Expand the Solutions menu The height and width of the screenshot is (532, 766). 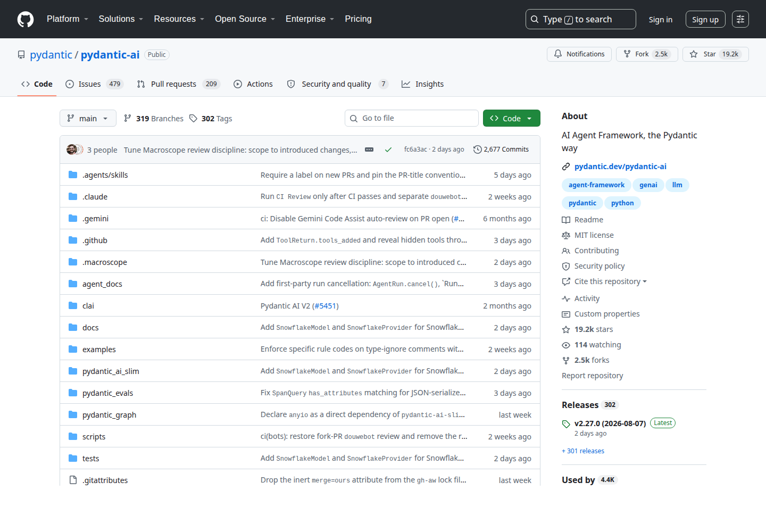pyautogui.click(x=121, y=19)
